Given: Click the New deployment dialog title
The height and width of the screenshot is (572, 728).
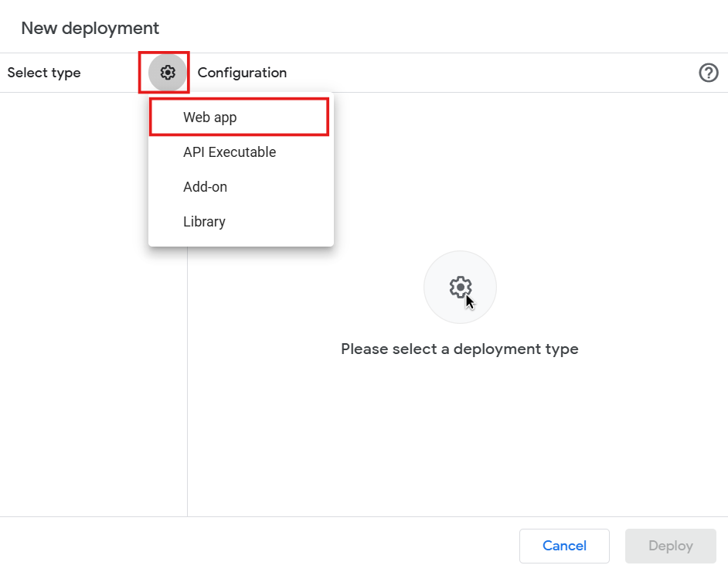Looking at the screenshot, I should click(90, 29).
